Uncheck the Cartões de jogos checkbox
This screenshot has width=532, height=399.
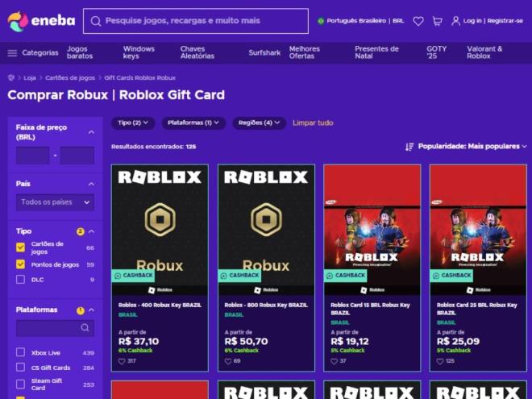coord(20,247)
